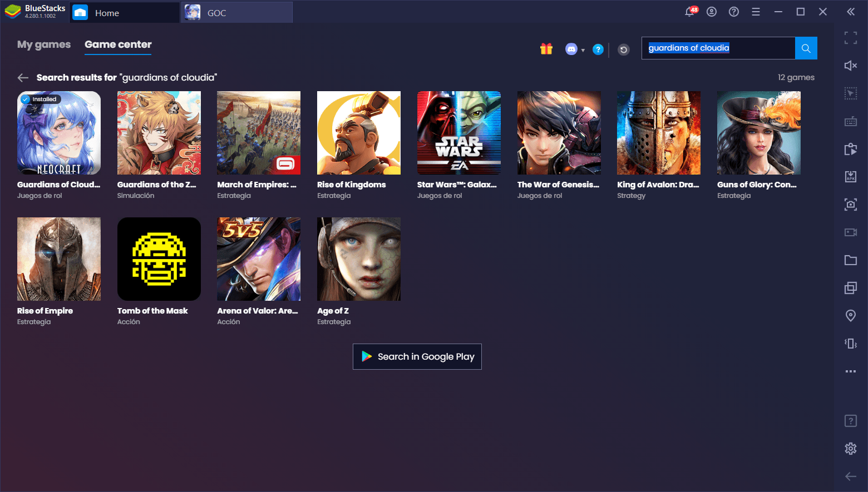Open Arena of Valor thumbnail
Image resolution: width=868 pixels, height=492 pixels.
(x=259, y=259)
